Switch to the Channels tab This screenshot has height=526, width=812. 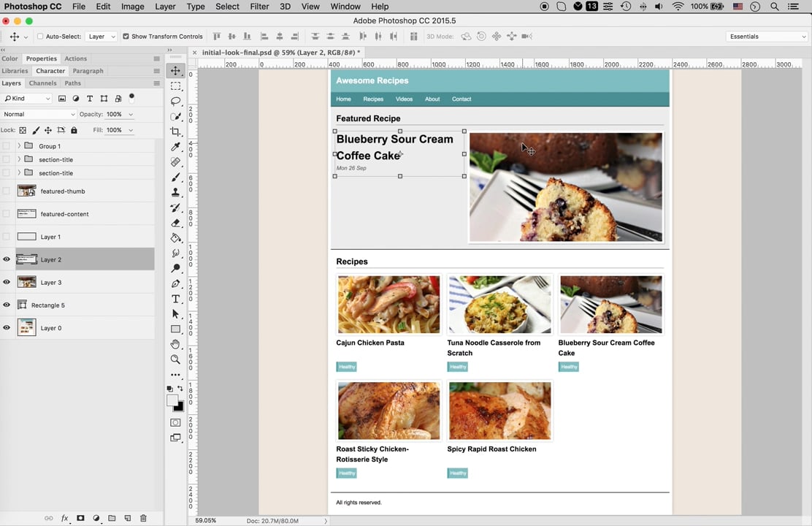[42, 83]
